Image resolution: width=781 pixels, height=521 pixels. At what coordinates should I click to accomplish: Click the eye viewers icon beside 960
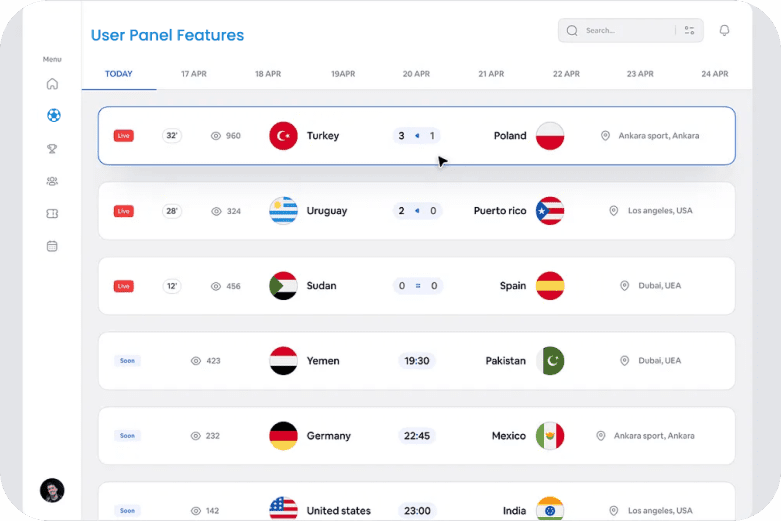click(x=216, y=136)
